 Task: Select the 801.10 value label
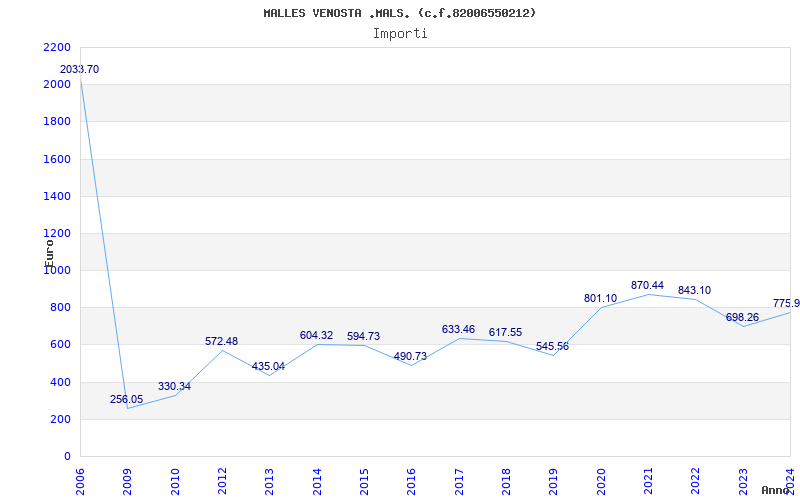click(600, 298)
